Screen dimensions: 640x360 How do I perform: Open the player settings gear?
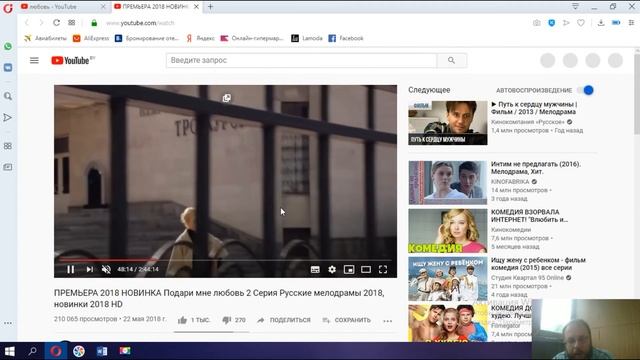pyautogui.click(x=332, y=269)
